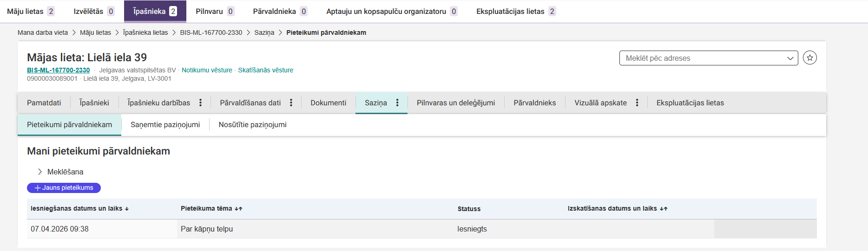Open the Dokumenti tab
Viewport: 868px width, 251px height.
coord(329,103)
